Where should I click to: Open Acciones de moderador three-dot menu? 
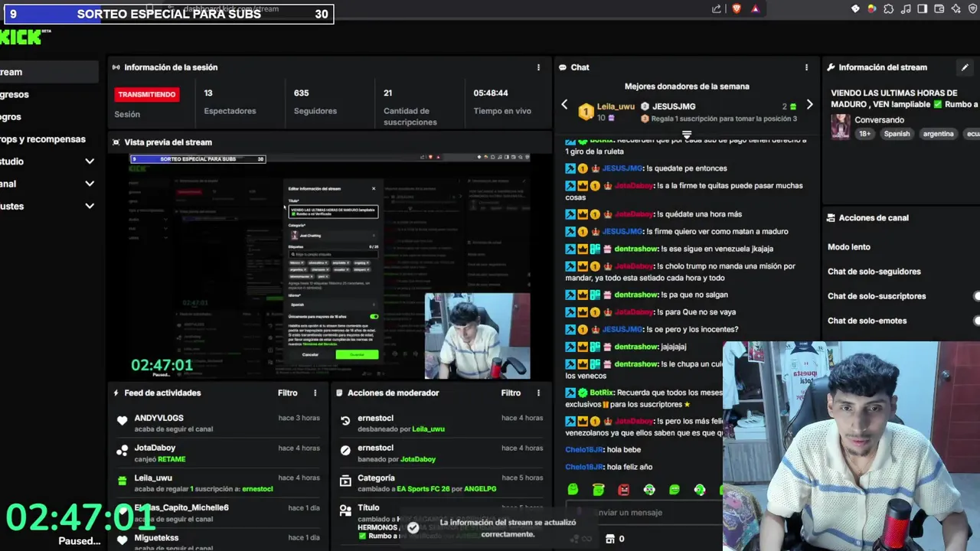coord(538,393)
